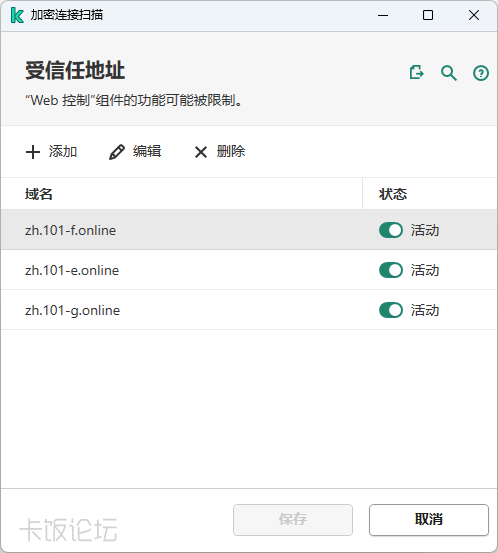This screenshot has height=553, width=498.
Task: Click the 添加 toolbar label
Action: [63, 152]
